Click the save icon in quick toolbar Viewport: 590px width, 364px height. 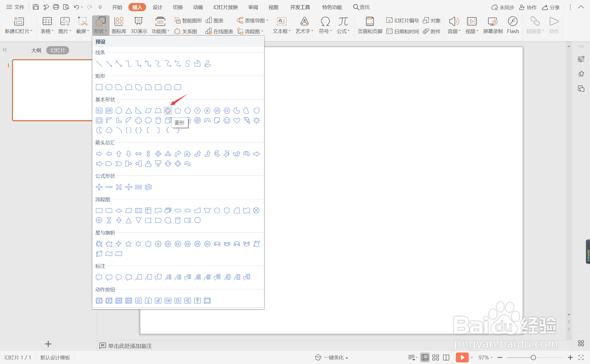(36, 7)
